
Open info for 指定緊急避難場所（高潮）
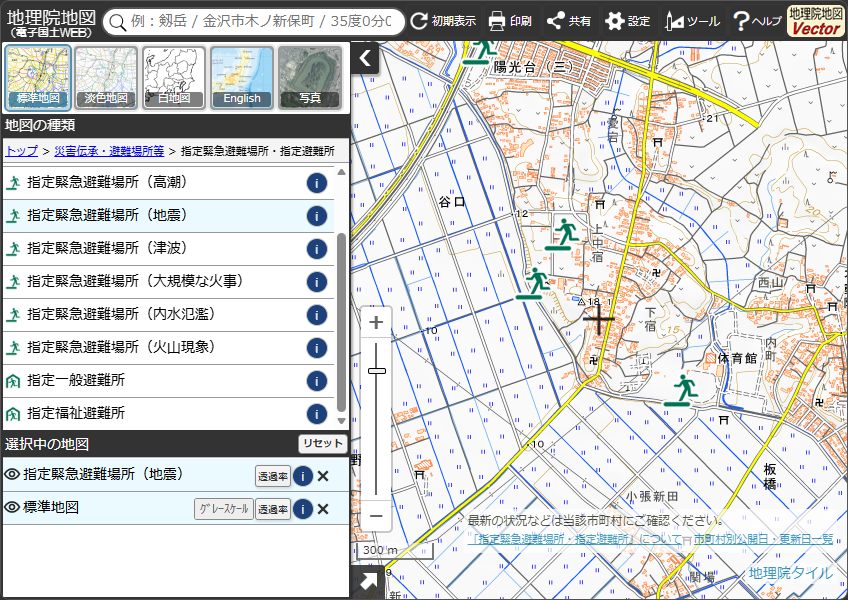(x=316, y=183)
